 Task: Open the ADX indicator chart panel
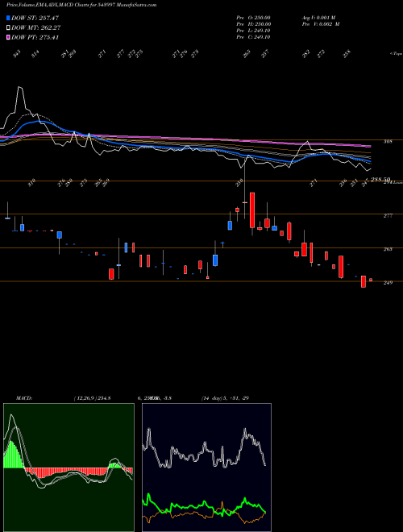[x=206, y=468]
